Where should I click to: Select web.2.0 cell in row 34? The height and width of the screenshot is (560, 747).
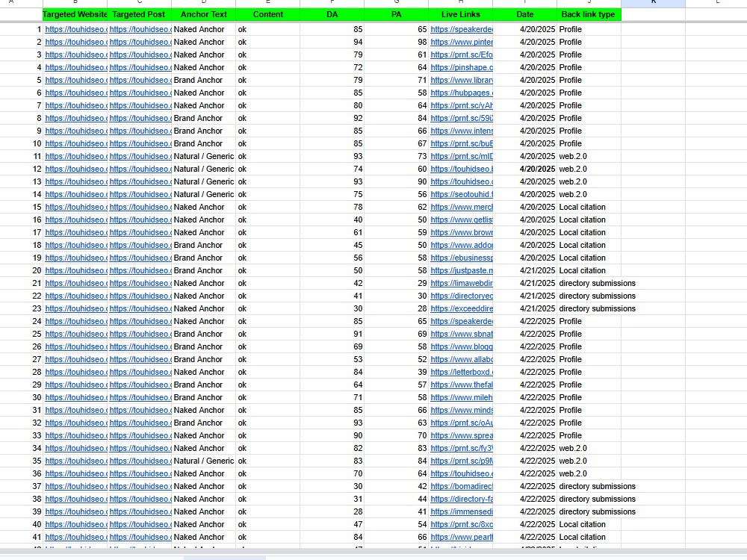coord(589,448)
